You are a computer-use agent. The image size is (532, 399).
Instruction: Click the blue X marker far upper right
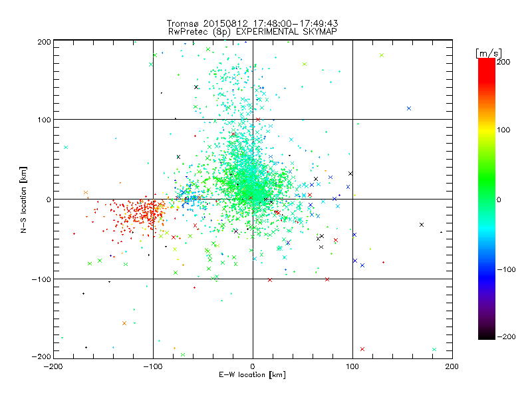point(409,108)
